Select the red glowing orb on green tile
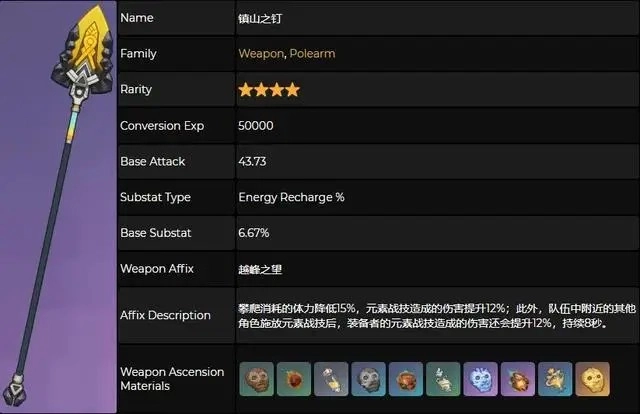This screenshot has width=640, height=414. tap(294, 379)
